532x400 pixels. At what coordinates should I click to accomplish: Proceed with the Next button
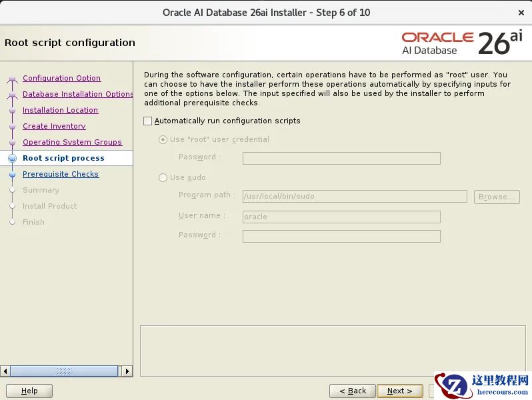[x=400, y=391]
